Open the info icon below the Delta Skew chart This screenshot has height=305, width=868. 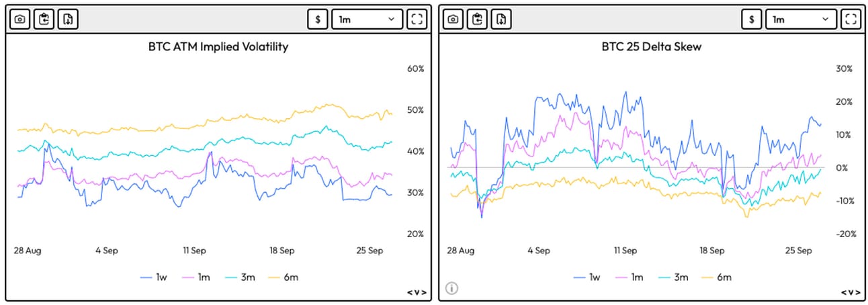click(451, 288)
